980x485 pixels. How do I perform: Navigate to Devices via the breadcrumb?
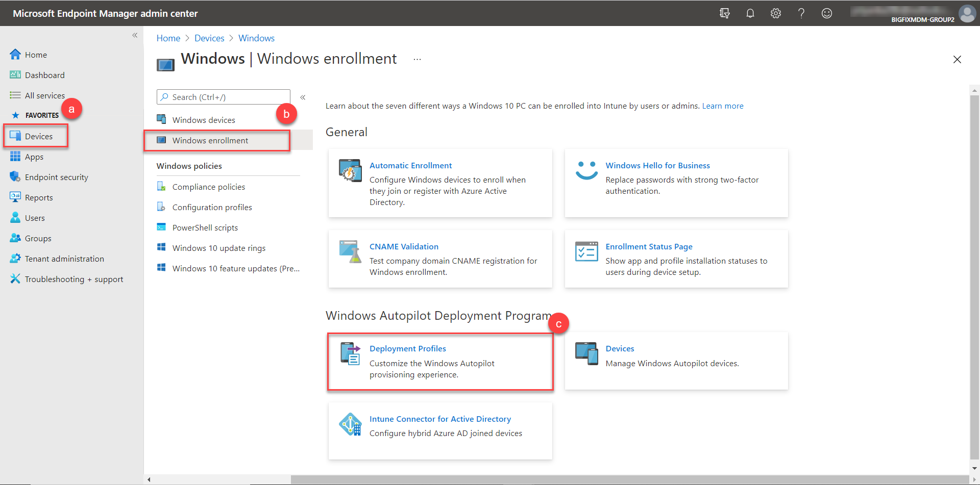click(209, 38)
